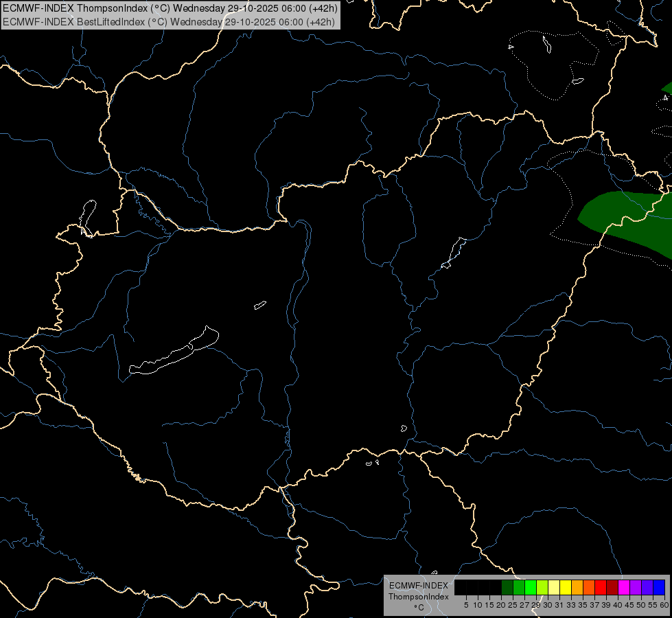672x618 pixels.
Task: Click the ThompsonIndex label in the legend
Action: point(418,597)
